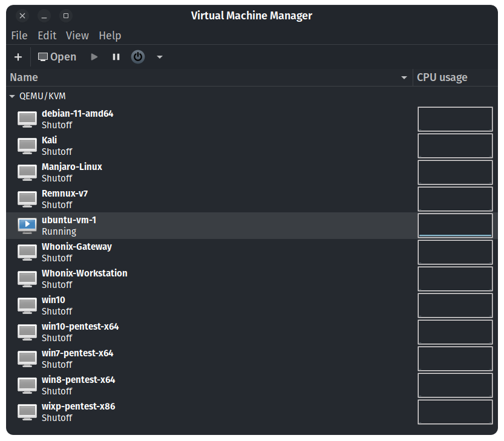
Task: Click the power shutdown icon
Action: pos(138,57)
